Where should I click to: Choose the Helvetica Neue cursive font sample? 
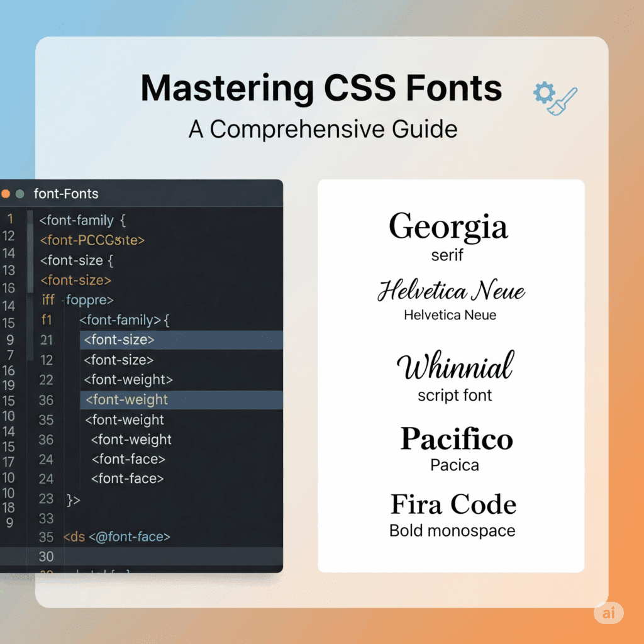(451, 292)
